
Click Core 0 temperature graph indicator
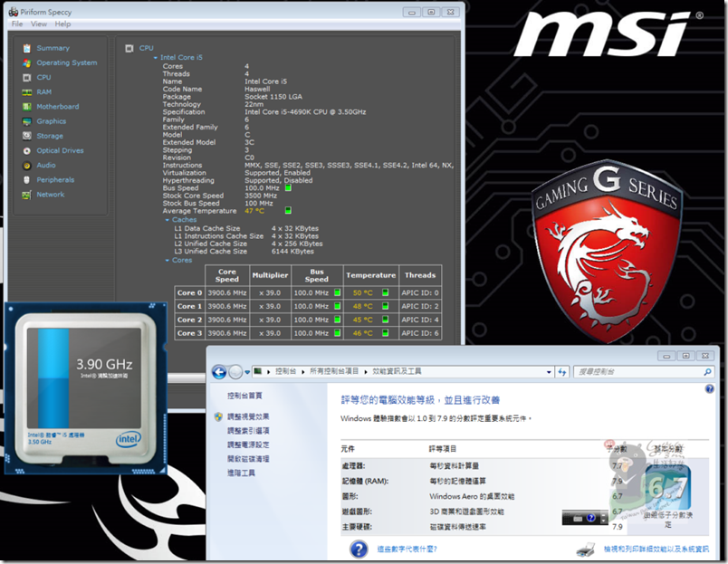pos(385,292)
